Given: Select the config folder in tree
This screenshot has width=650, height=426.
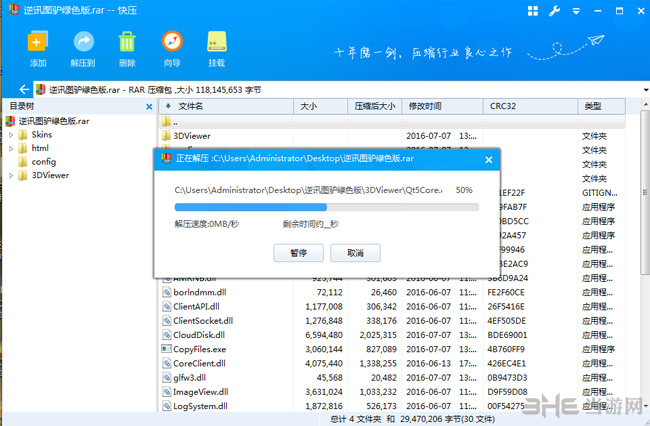Looking at the screenshot, I should 38,162.
